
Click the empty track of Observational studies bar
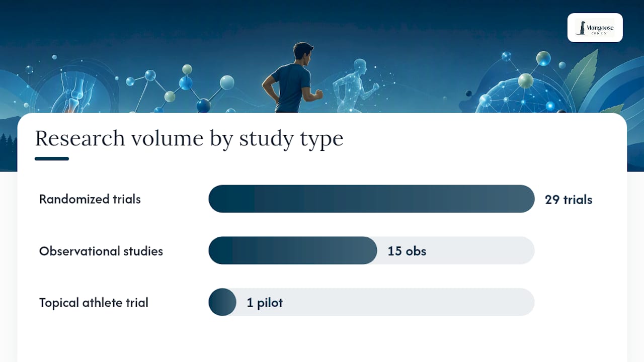[456, 250]
